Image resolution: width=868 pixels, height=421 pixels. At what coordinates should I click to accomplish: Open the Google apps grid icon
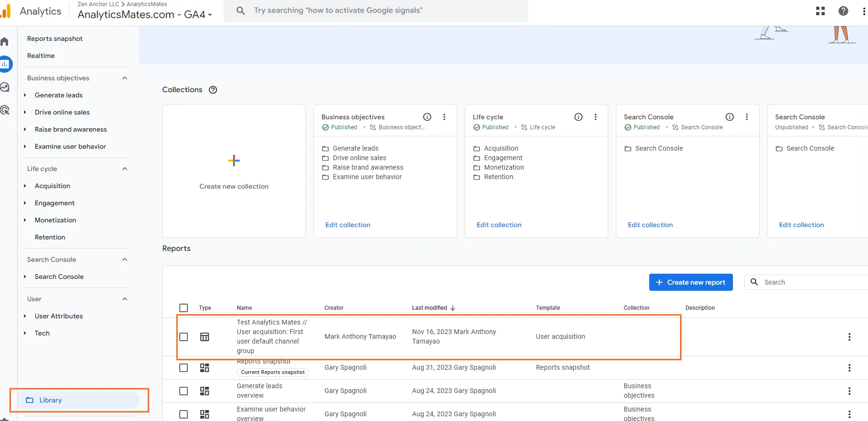[x=820, y=11]
